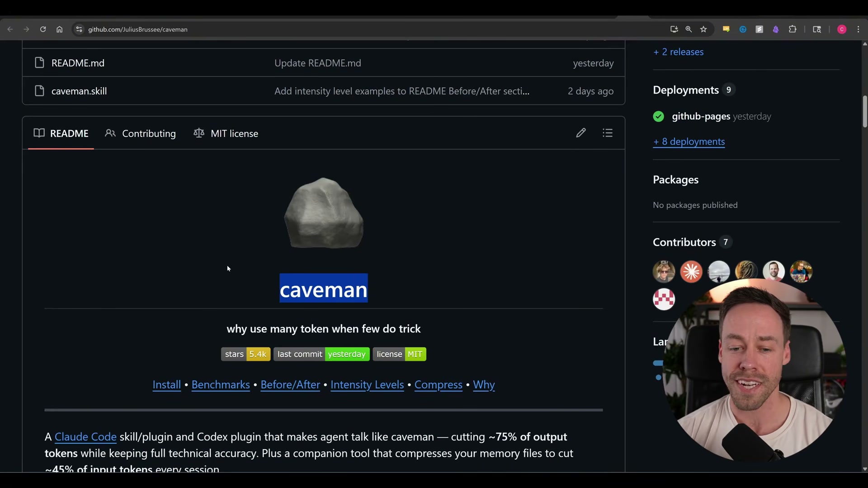
Task: Click the green github-pages success check icon
Action: pyautogui.click(x=659, y=117)
